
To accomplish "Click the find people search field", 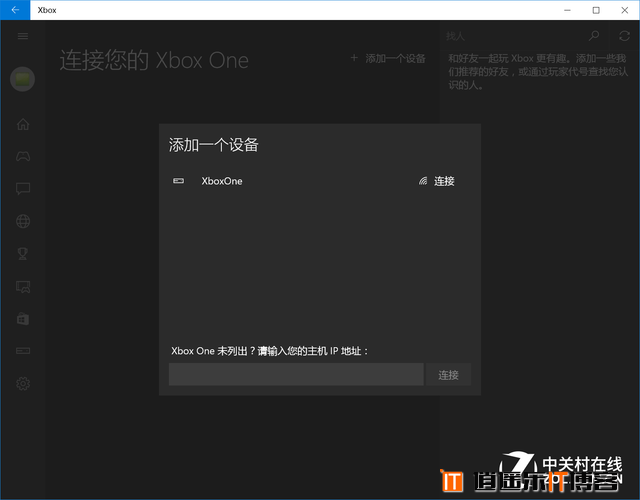I will click(514, 36).
